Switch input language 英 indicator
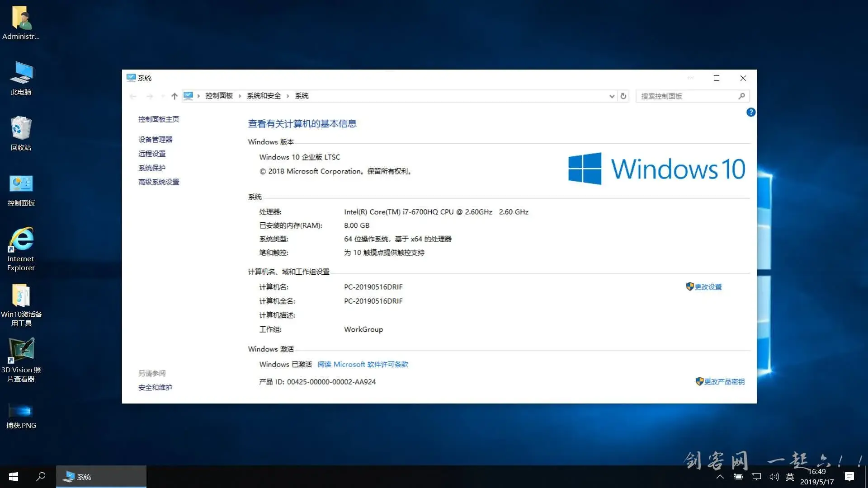 (790, 477)
